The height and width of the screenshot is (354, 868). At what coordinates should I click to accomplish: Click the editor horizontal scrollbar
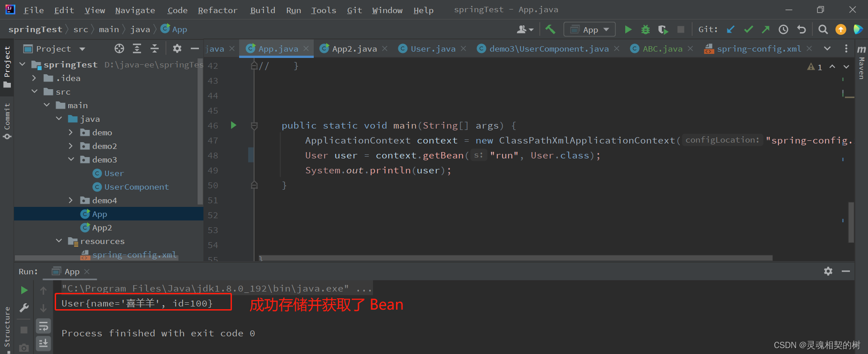click(515, 258)
